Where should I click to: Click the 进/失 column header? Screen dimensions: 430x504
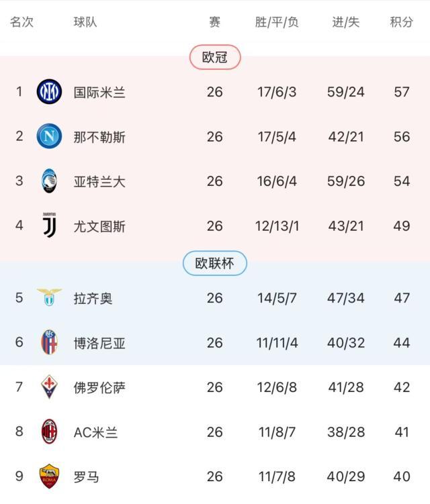pyautogui.click(x=346, y=22)
